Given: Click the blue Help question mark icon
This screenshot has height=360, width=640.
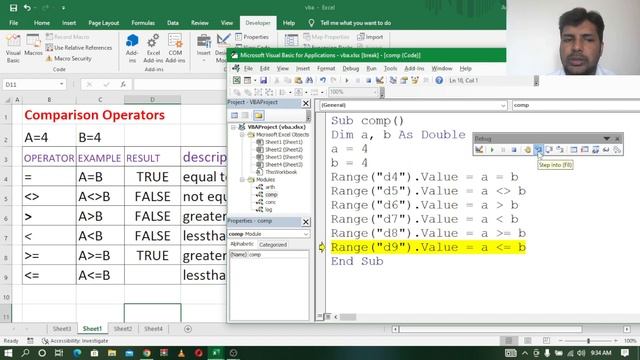Looking at the screenshot, I should pos(439,80).
